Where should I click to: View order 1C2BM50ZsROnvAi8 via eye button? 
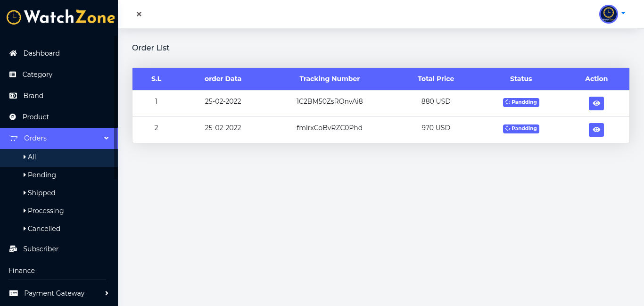click(596, 103)
